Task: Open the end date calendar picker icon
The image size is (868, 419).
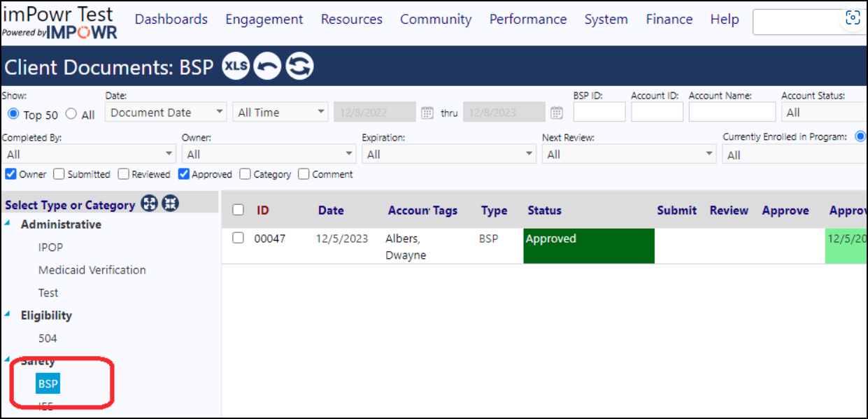Action: (557, 113)
